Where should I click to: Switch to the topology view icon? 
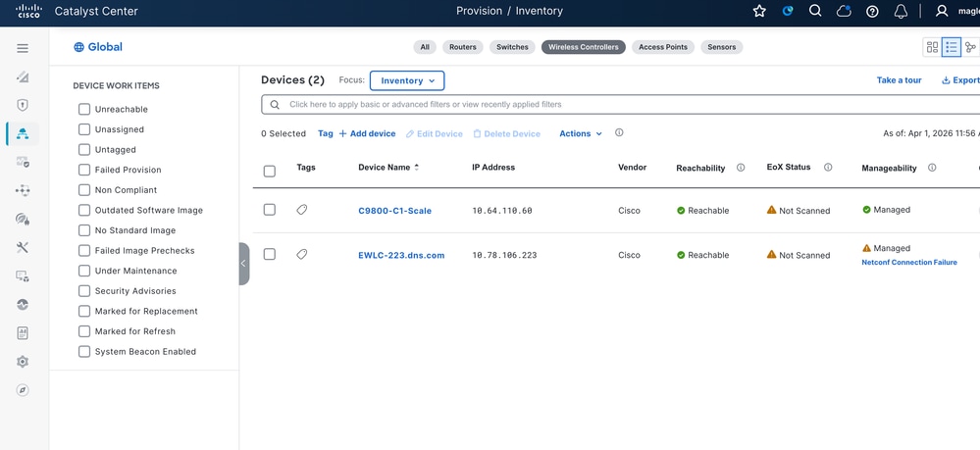970,47
